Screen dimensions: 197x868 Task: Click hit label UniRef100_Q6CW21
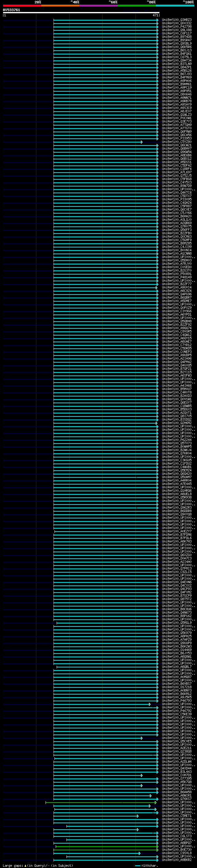click(x=176, y=145)
